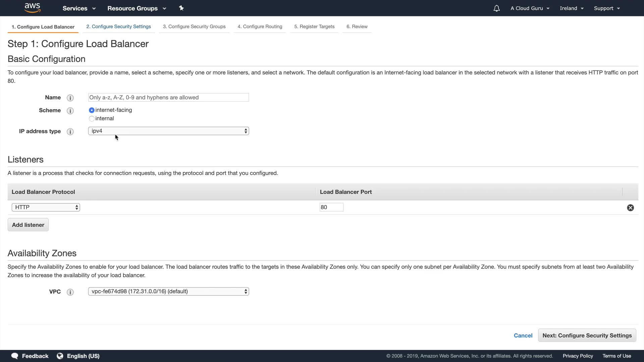Expand the VPC selection dropdown
Image resolution: width=644 pixels, height=362 pixels.
point(168,292)
